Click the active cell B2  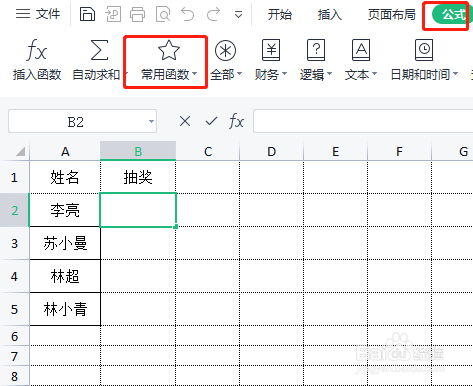tap(138, 210)
